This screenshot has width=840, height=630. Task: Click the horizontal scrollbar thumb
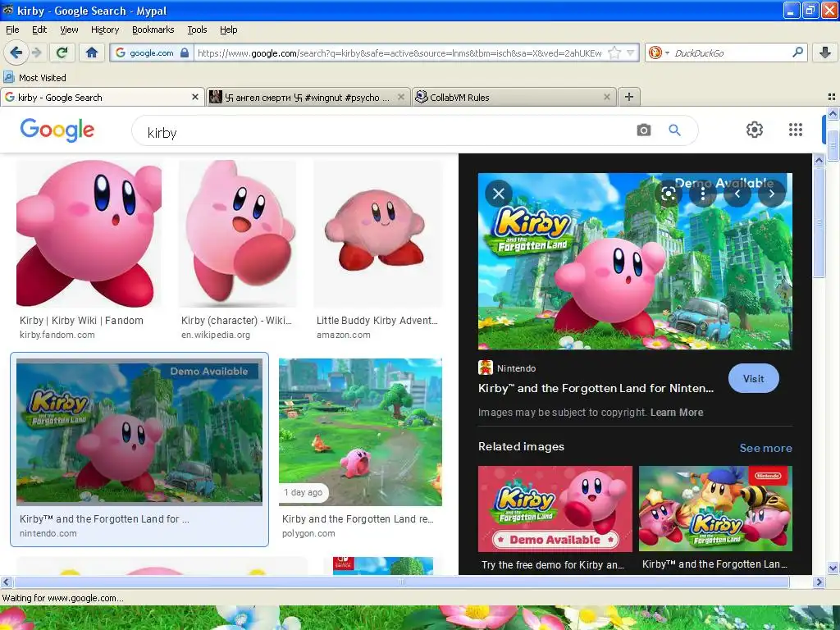[401, 582]
